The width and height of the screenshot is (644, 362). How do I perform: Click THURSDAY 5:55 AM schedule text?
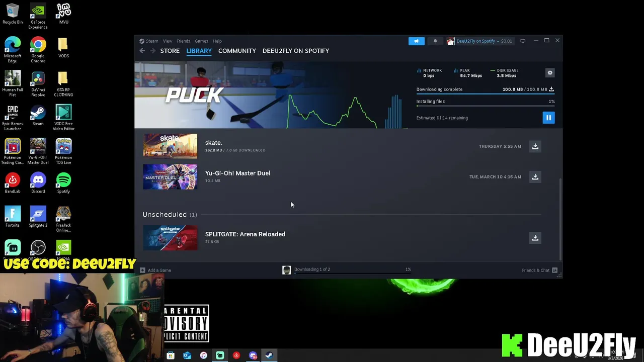tap(500, 146)
